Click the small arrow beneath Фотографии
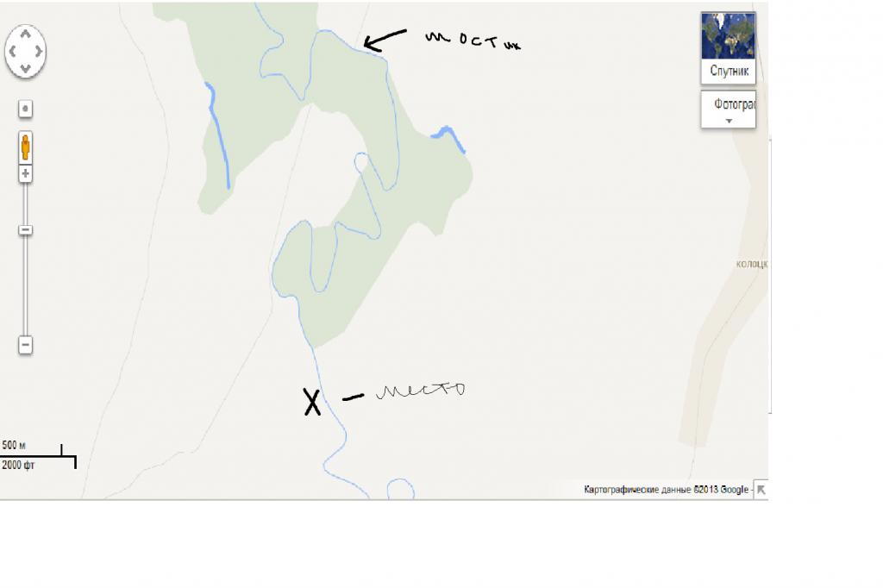Viewport: 883px width, 588px height. [x=729, y=121]
